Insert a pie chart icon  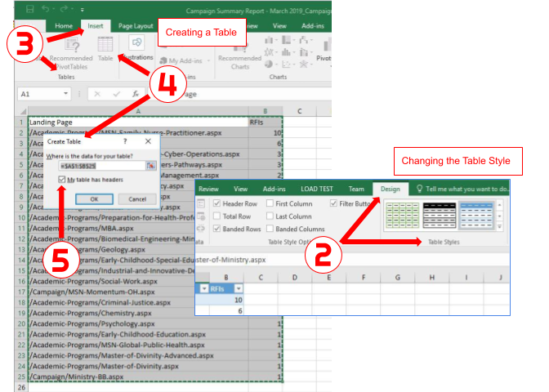pos(269,64)
